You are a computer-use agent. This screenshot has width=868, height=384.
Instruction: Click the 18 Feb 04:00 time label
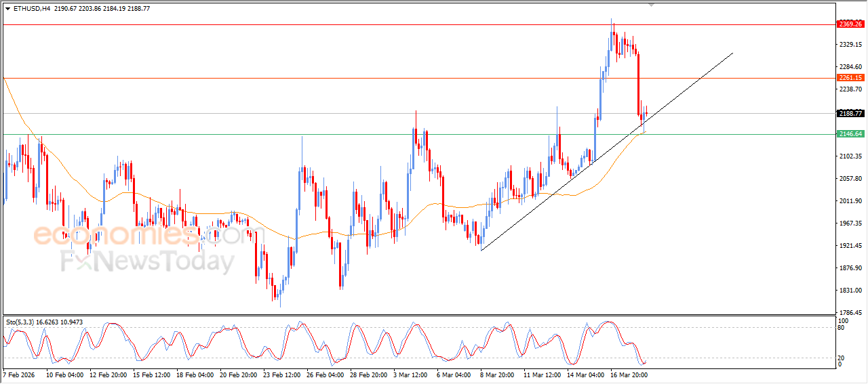pos(195,375)
